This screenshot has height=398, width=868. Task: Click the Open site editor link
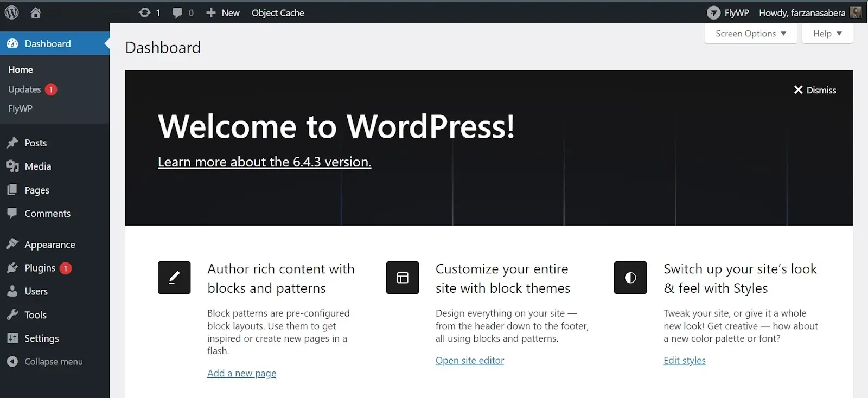[x=470, y=360]
